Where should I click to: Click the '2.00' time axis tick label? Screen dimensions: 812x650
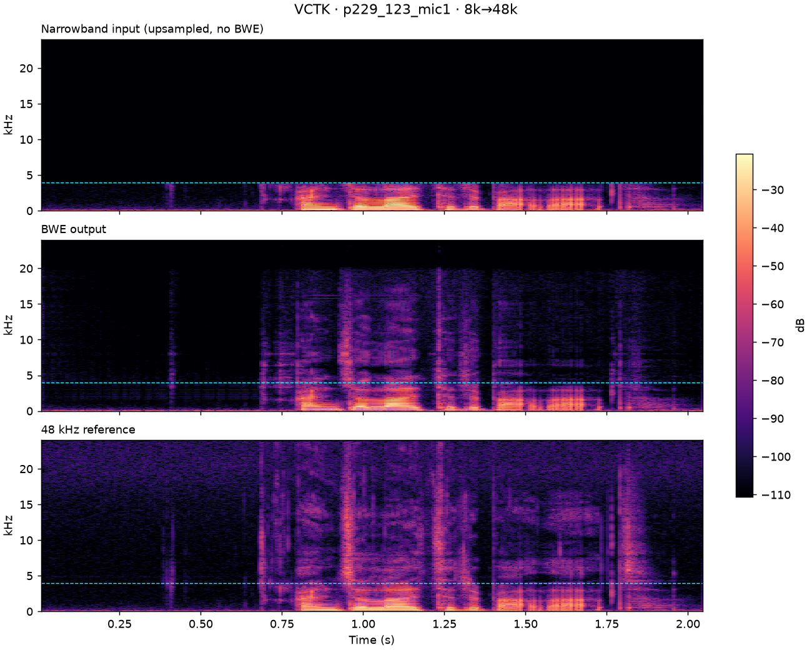688,624
